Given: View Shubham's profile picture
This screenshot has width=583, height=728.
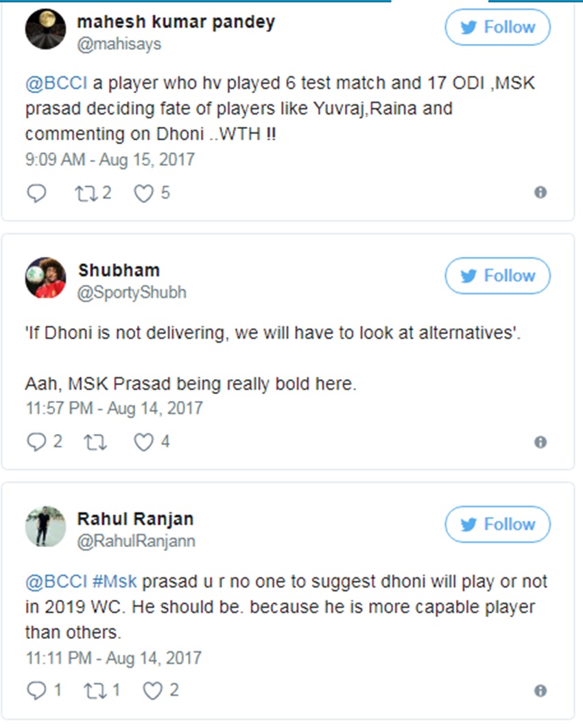Looking at the screenshot, I should coord(45,278).
